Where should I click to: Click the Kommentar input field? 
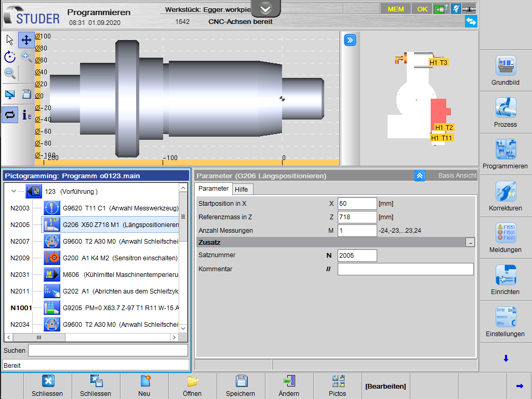pyautogui.click(x=405, y=269)
